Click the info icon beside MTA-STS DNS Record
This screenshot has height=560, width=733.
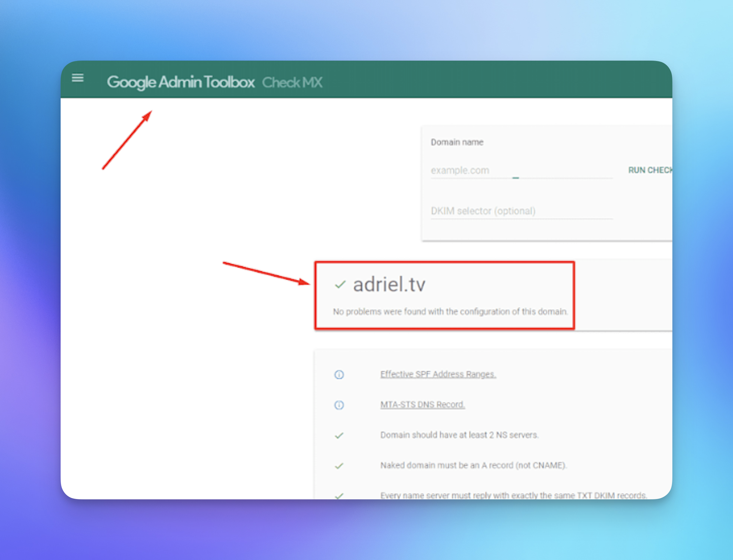(x=339, y=405)
